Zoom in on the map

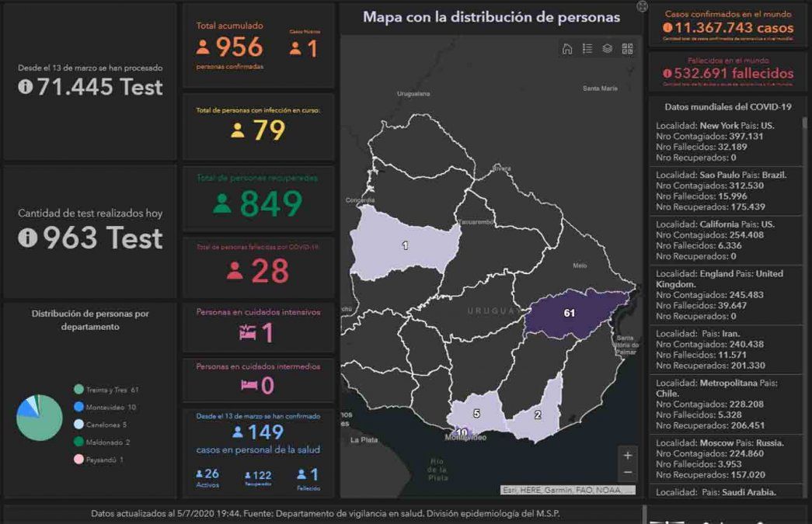628,456
